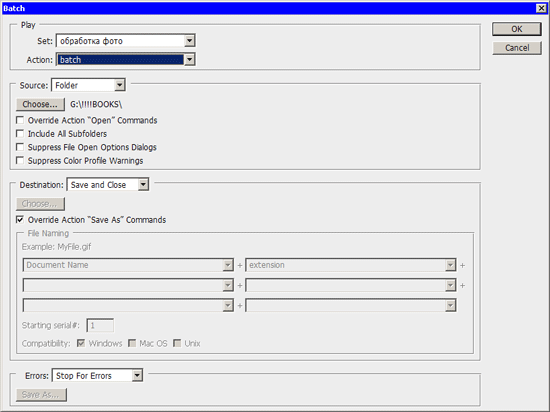
Task: Open the Set dropdown showing обработка фото
Action: point(126,41)
